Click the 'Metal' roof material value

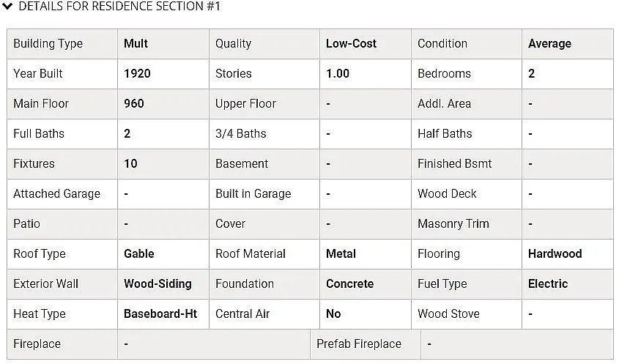click(341, 253)
